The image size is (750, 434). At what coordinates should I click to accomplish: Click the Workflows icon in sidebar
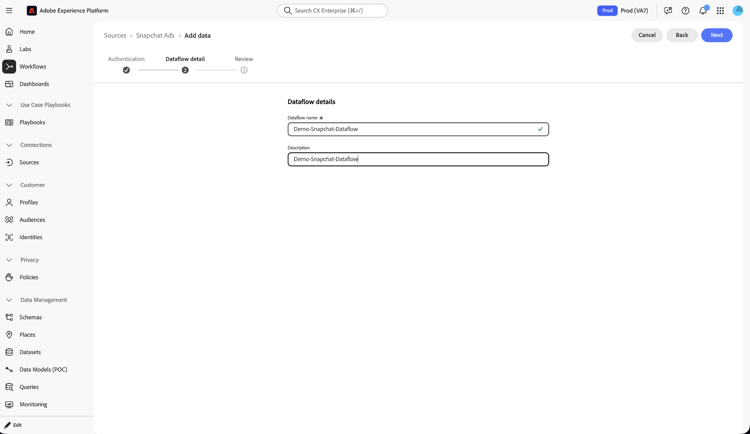tap(9, 67)
